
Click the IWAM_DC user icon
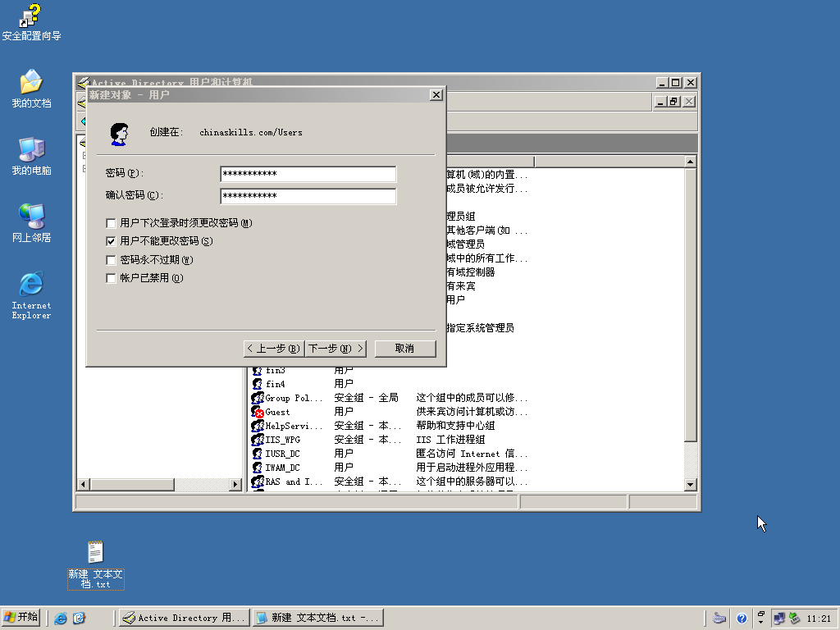coord(257,468)
